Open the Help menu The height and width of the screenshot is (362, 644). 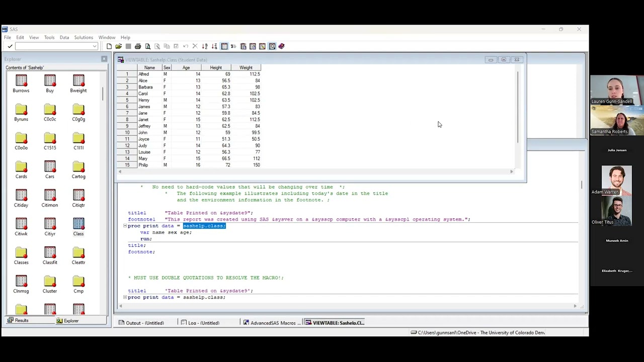(125, 37)
